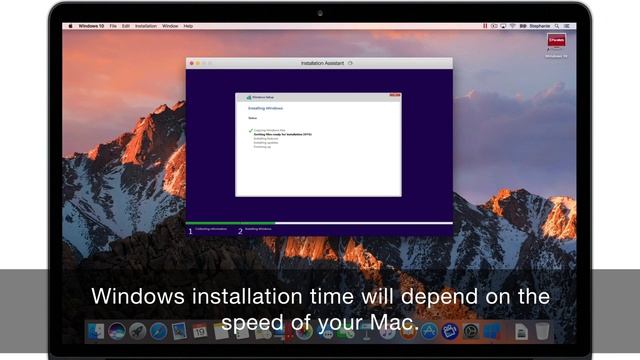Click the "Installing Windows" heading

tap(265, 108)
